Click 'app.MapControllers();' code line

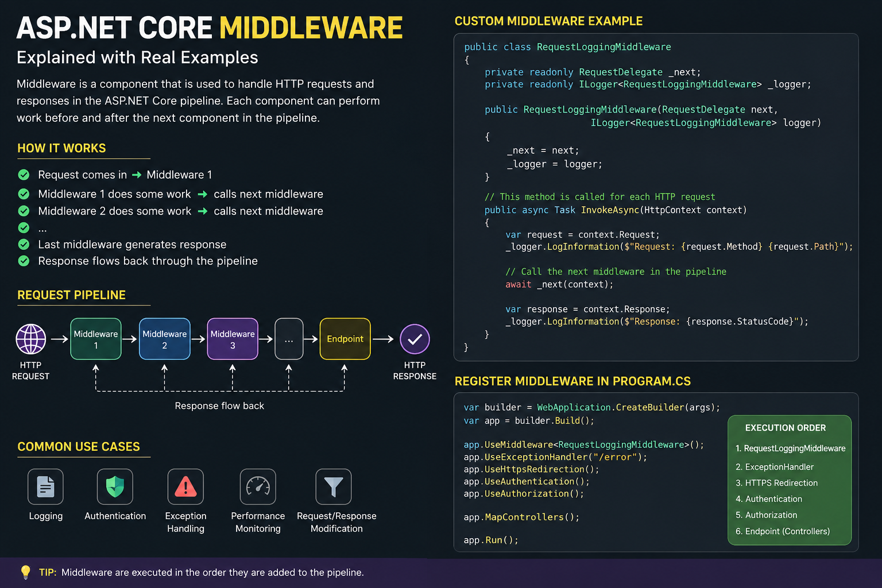click(x=521, y=517)
